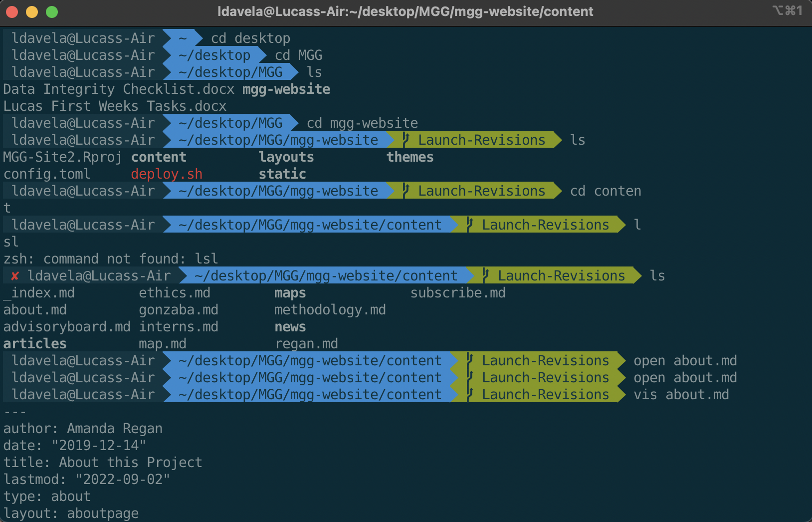Click the red deploy.sh filename
Viewport: 812px width, 522px height.
click(167, 174)
